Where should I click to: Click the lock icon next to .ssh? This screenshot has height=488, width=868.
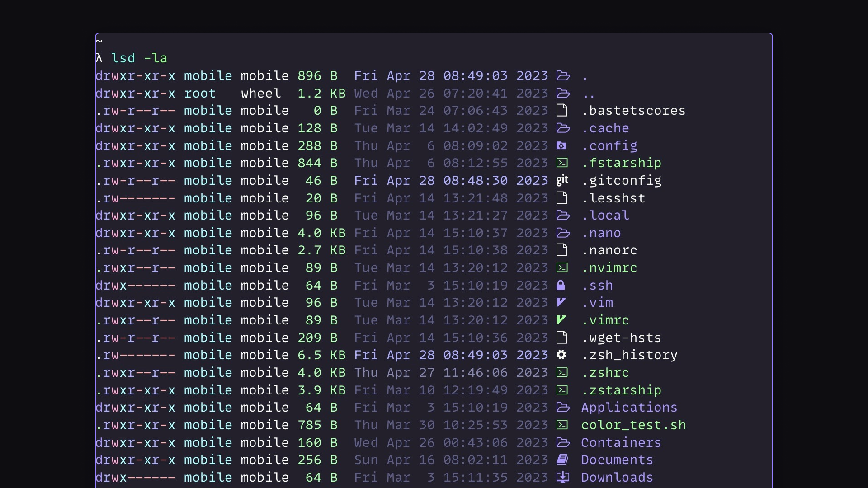tap(561, 285)
